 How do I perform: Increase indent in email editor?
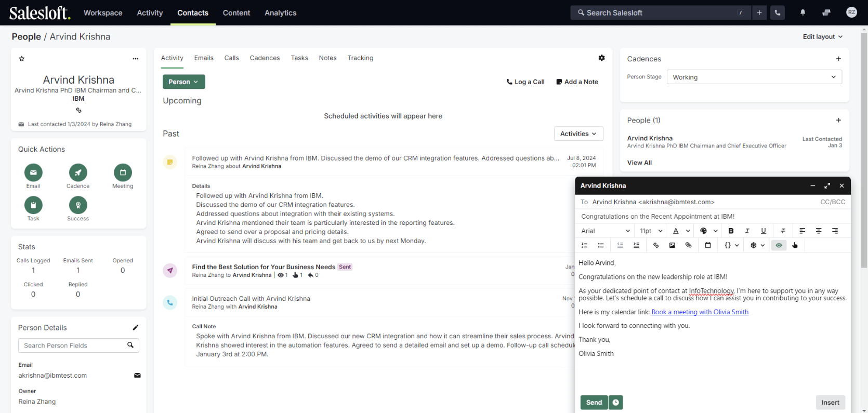click(x=637, y=245)
